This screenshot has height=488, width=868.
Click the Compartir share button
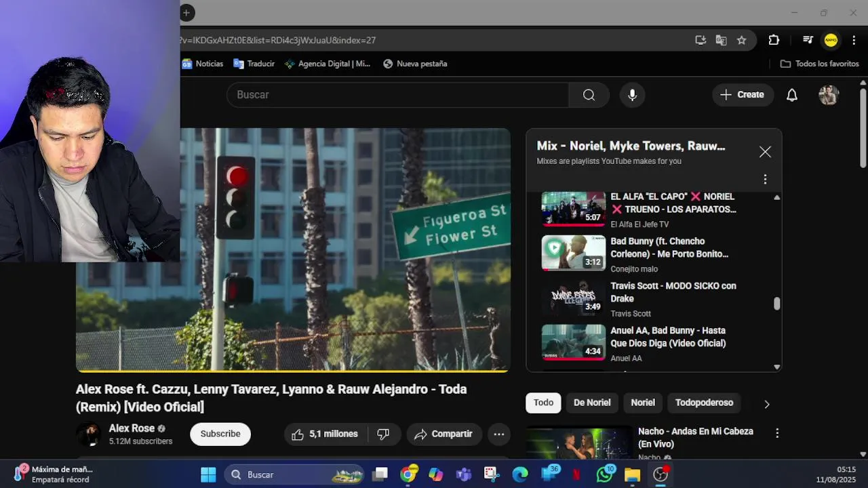pos(443,434)
